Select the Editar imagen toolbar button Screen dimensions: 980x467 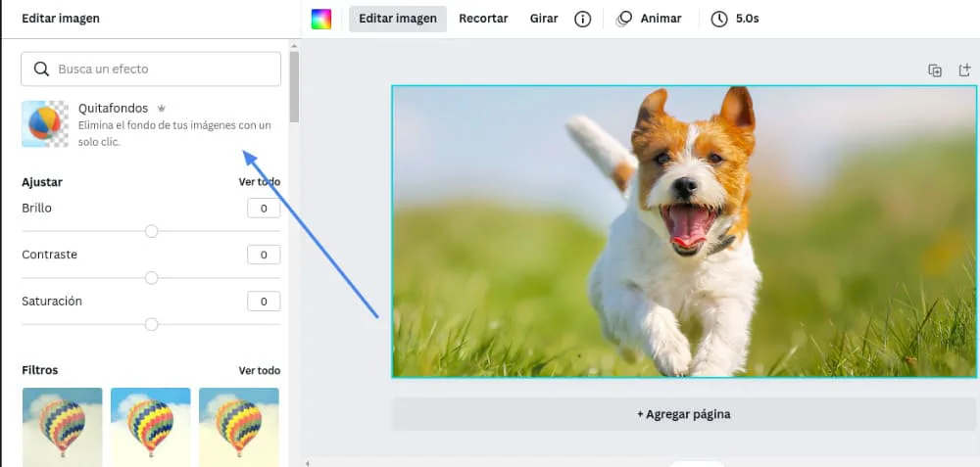(x=398, y=19)
